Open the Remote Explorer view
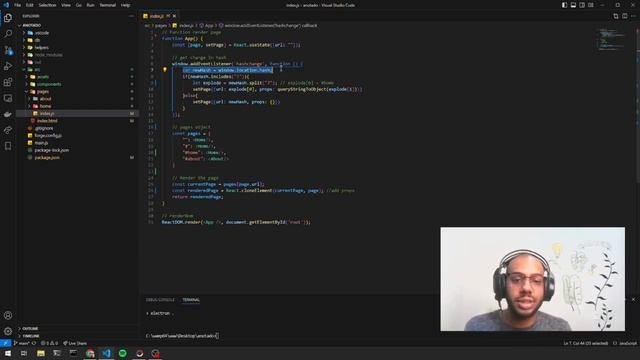640x360 pixels. (8, 98)
